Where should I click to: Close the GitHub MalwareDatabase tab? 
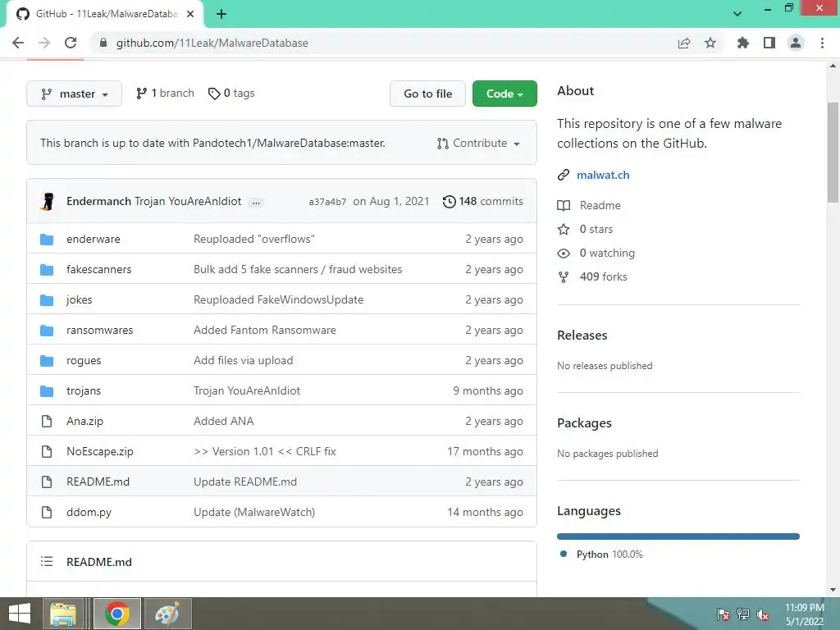(x=190, y=15)
